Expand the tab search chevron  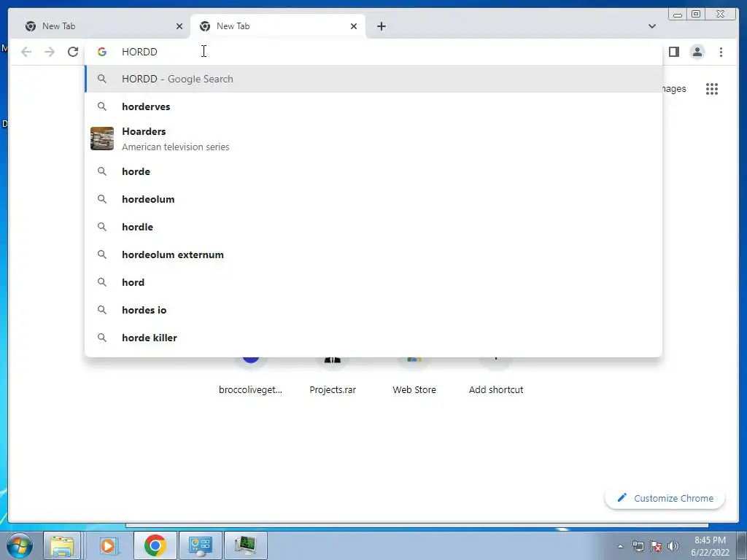point(652,26)
